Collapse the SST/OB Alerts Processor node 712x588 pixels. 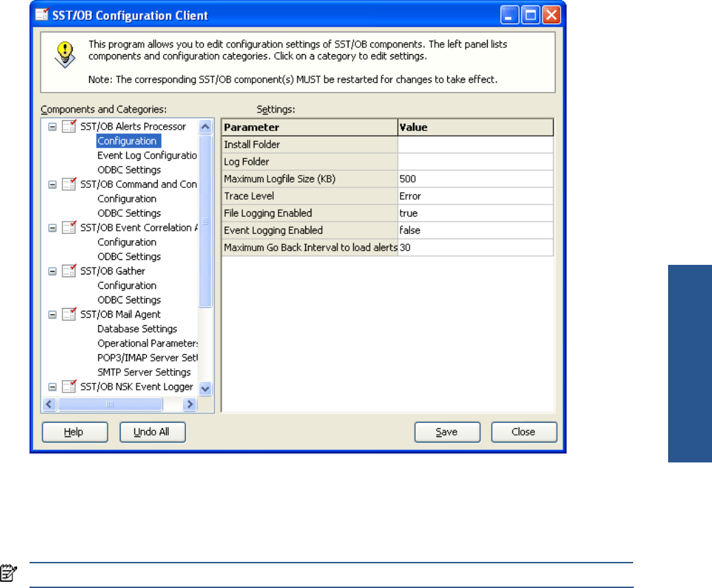click(x=53, y=127)
